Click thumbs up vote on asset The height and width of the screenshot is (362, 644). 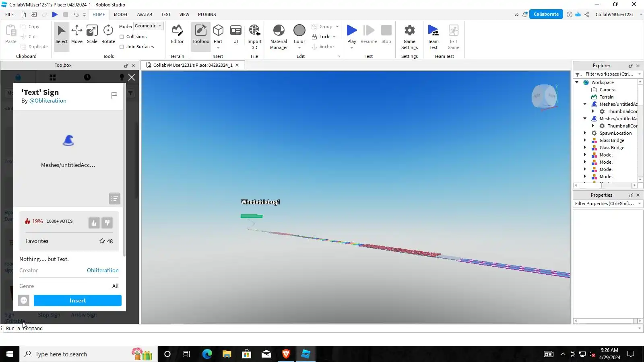point(94,223)
